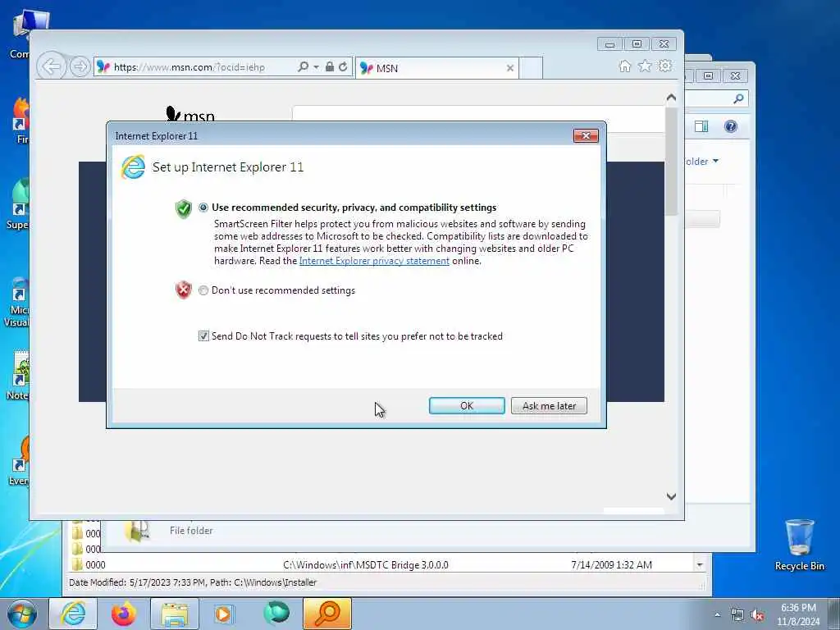Select Use recommended security settings radio

(203, 208)
